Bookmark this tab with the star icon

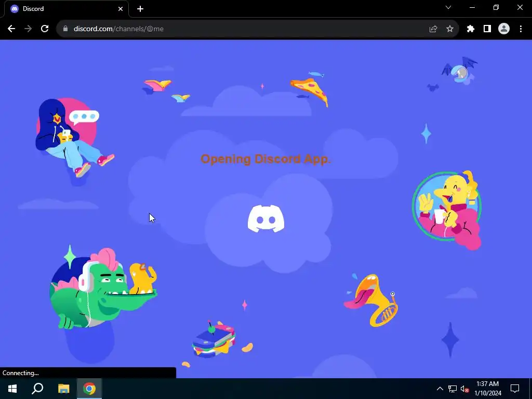(450, 29)
